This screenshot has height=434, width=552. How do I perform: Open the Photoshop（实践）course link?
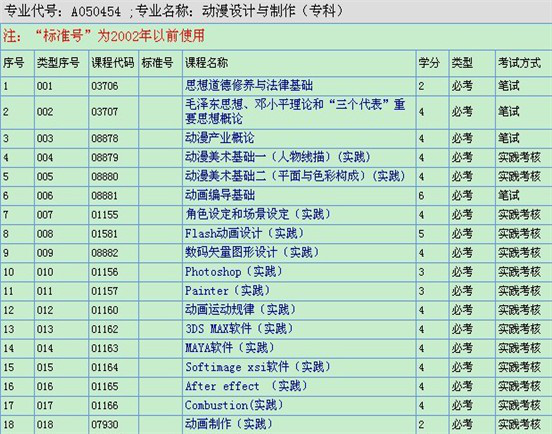(234, 271)
